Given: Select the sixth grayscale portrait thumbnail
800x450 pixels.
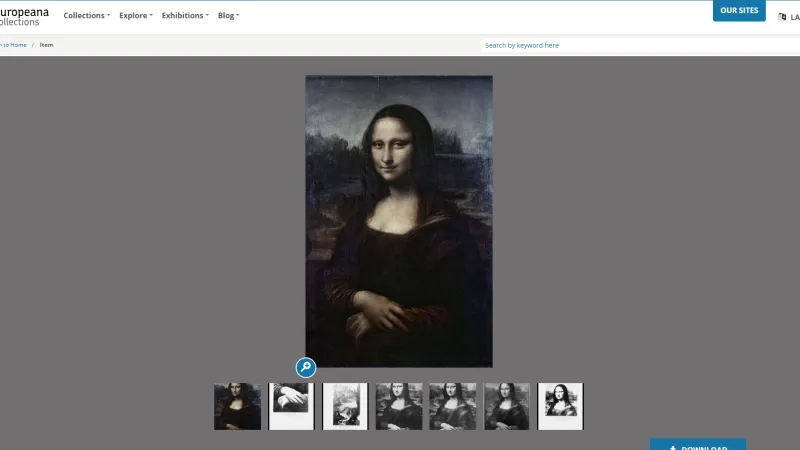Looking at the screenshot, I should pyautogui.click(x=507, y=406).
